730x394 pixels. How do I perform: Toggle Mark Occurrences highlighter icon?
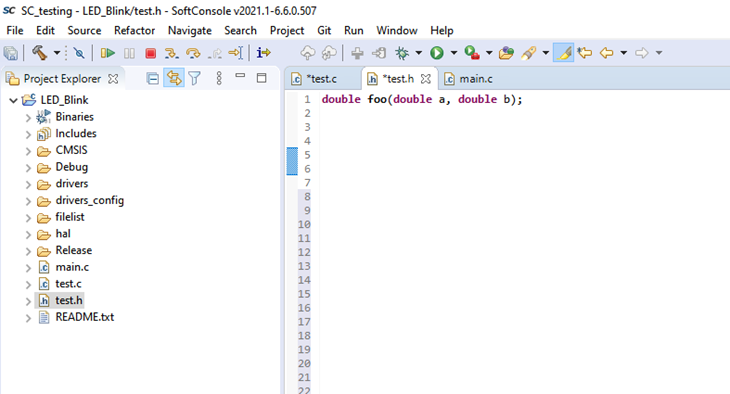pyautogui.click(x=563, y=53)
